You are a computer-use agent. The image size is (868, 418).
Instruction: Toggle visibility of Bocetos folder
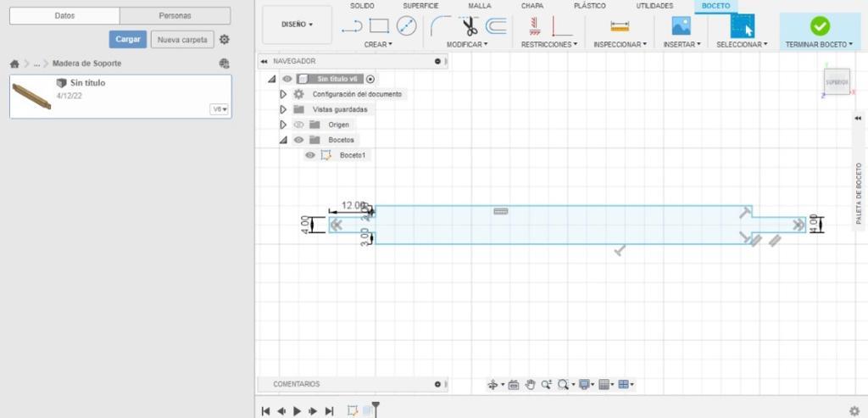coord(299,140)
